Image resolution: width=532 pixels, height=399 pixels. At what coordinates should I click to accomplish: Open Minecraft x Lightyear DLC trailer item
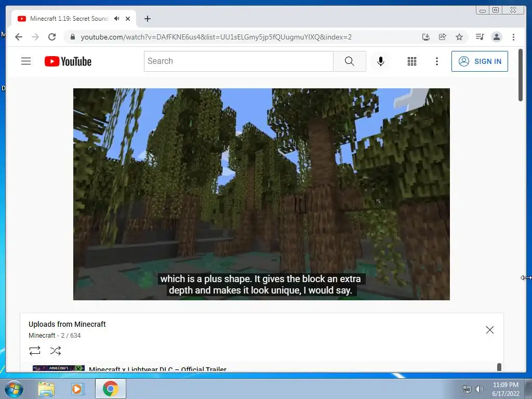[x=157, y=369]
